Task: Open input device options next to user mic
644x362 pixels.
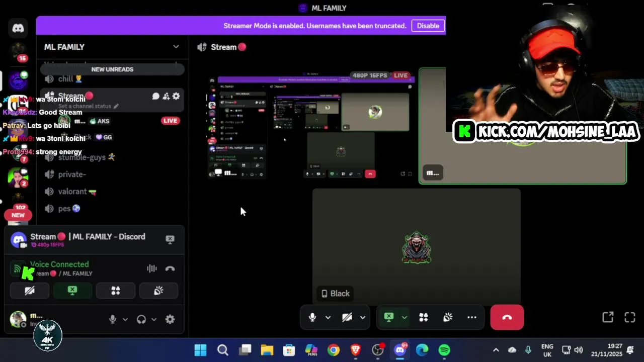Action: tap(125, 319)
